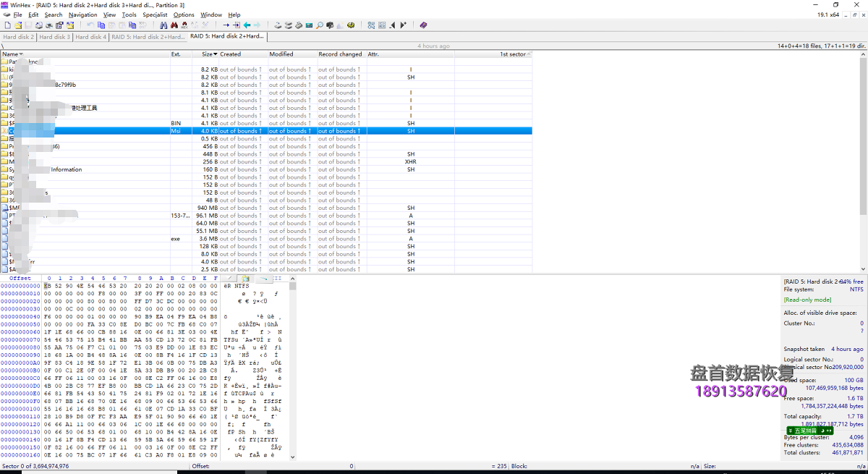This screenshot has width=868, height=474.
Task: Click the purple help book icon
Action: click(423, 25)
